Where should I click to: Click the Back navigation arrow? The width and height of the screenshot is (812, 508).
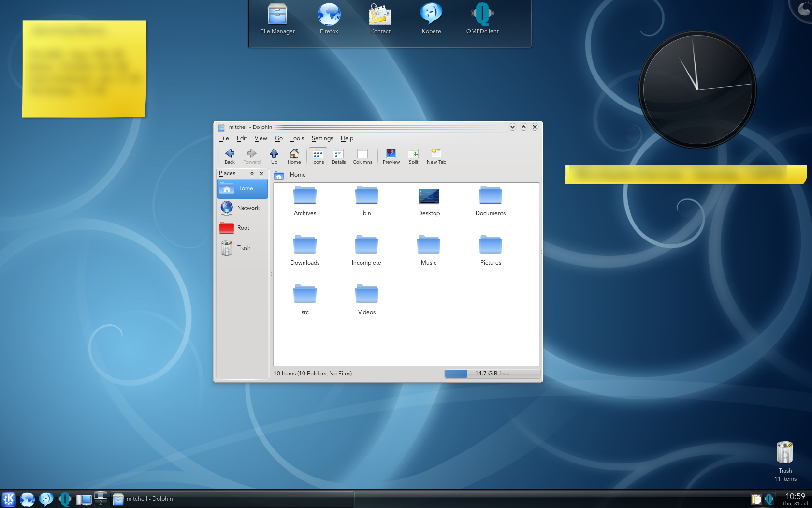coord(230,156)
